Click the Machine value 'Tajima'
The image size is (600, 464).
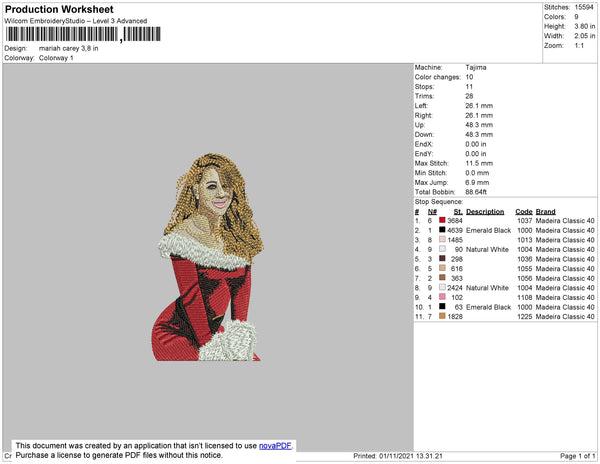pyautogui.click(x=476, y=67)
